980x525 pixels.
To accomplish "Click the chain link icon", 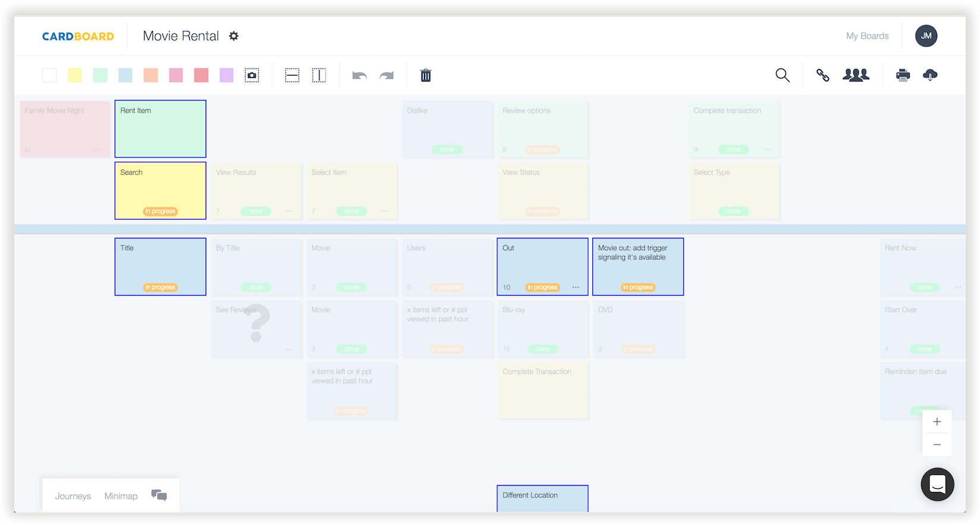I will 823,75.
